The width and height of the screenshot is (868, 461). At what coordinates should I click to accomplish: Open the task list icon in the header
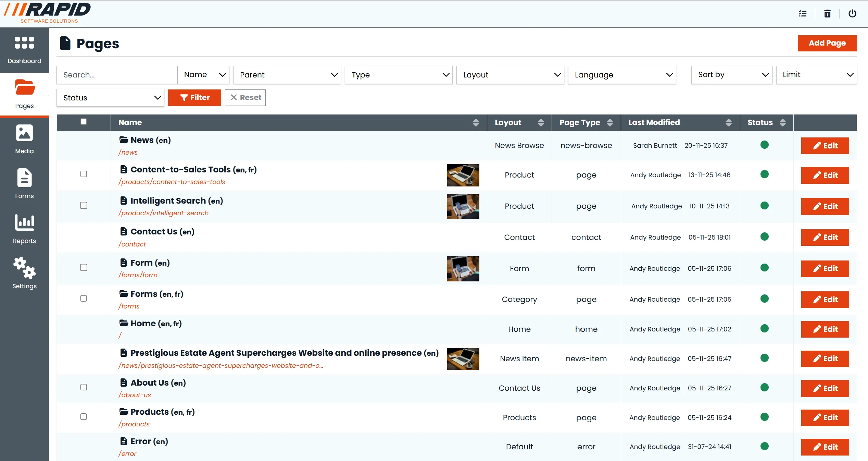point(803,14)
